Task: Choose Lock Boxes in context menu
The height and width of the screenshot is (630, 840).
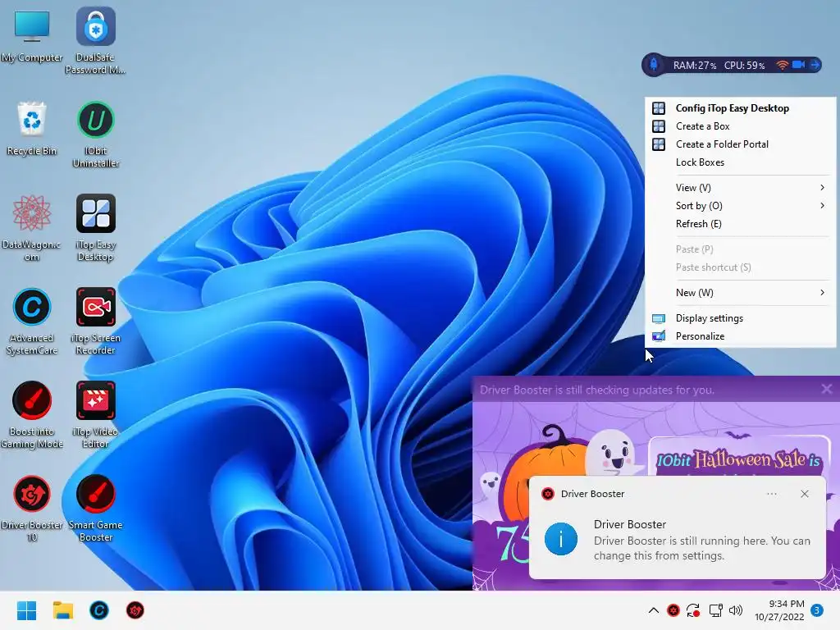Action: [741, 162]
